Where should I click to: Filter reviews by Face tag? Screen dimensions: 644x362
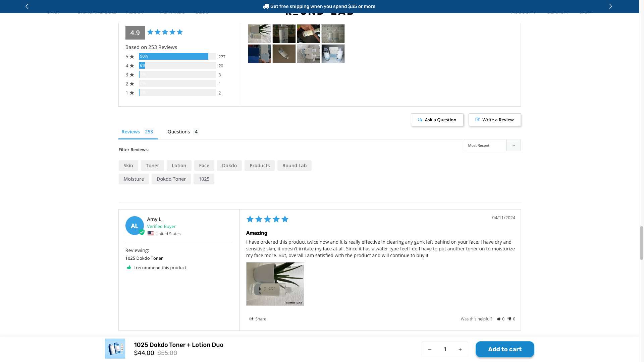pyautogui.click(x=204, y=166)
